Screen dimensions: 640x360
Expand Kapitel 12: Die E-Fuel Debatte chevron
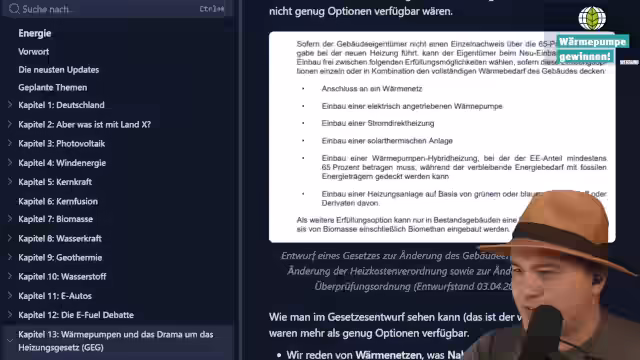click(10, 315)
